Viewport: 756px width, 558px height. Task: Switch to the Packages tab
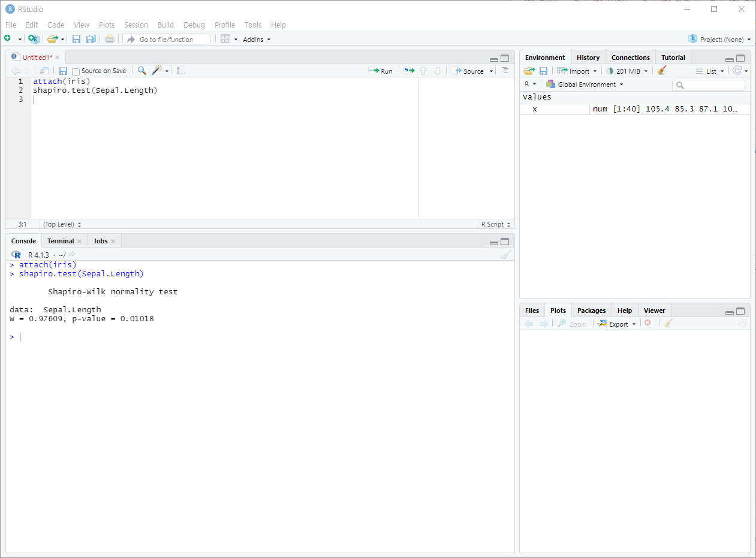pos(592,310)
